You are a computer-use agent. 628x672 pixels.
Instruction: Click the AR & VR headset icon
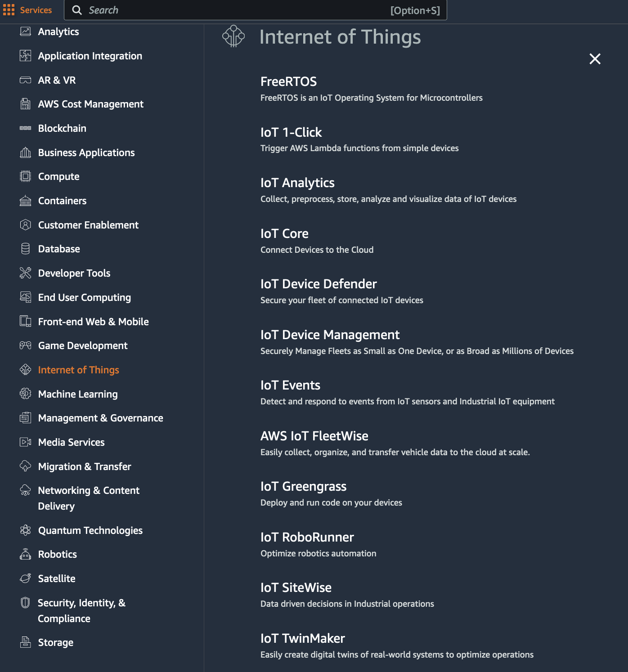click(26, 80)
